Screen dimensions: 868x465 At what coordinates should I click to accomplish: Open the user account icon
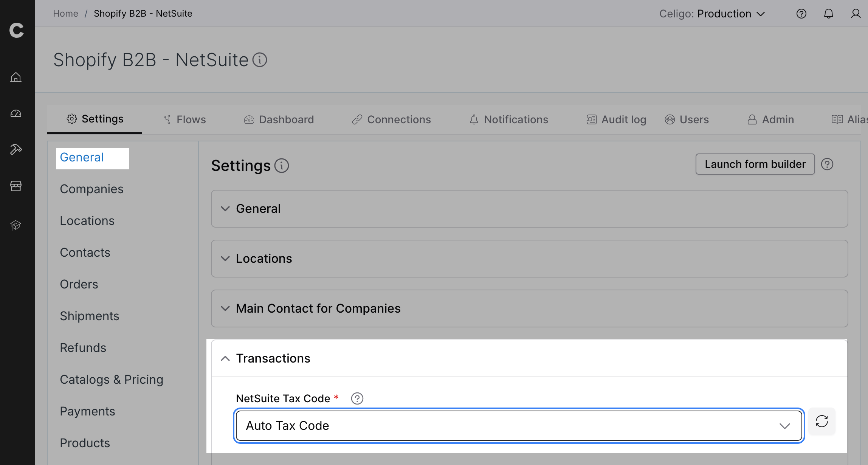(856, 14)
